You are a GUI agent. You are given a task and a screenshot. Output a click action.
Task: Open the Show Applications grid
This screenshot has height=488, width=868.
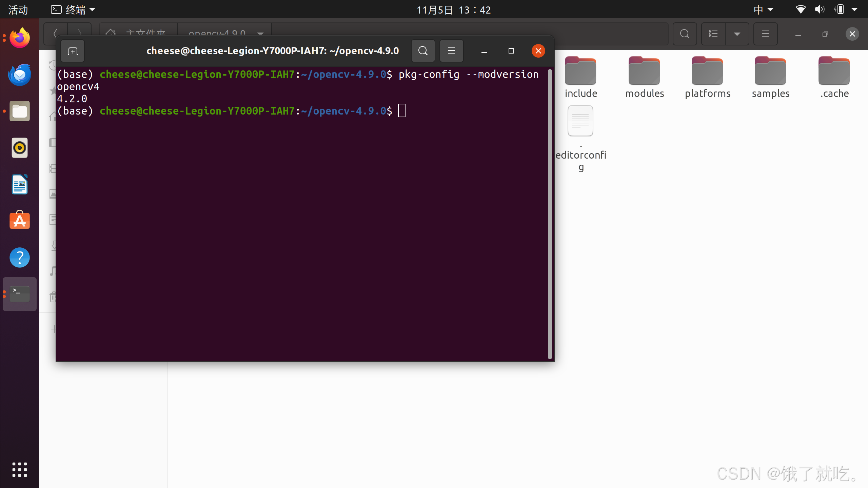tap(19, 470)
